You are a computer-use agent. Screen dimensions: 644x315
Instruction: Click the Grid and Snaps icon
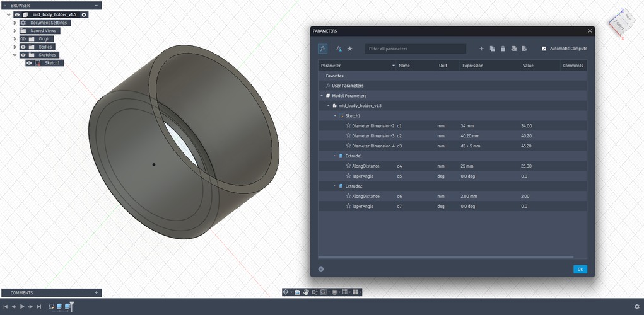(345, 292)
